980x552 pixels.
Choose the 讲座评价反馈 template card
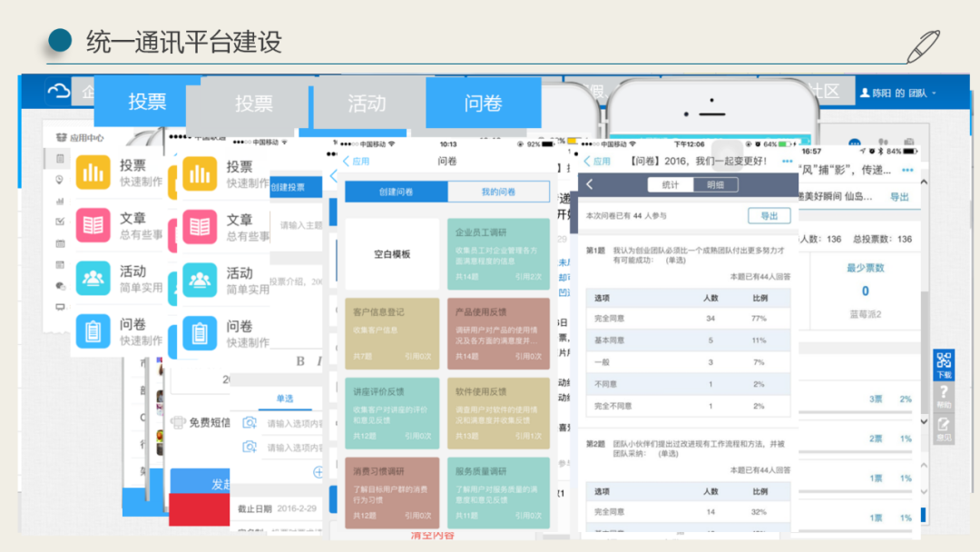coord(392,412)
